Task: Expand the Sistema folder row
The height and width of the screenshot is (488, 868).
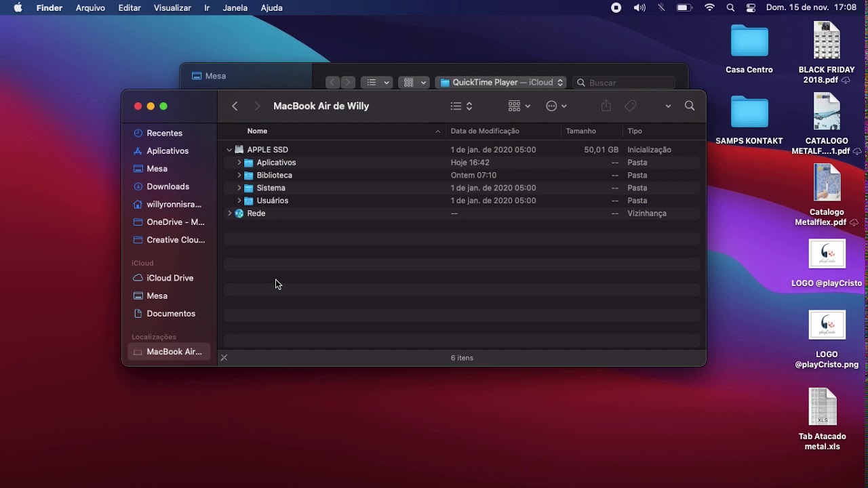Action: click(239, 188)
